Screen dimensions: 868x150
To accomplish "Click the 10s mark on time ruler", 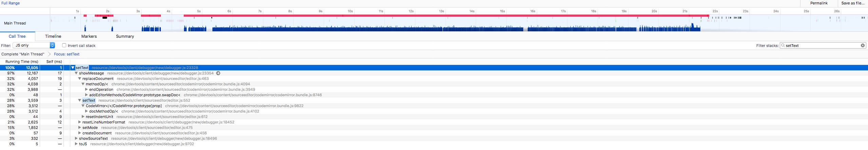I will [350, 11].
